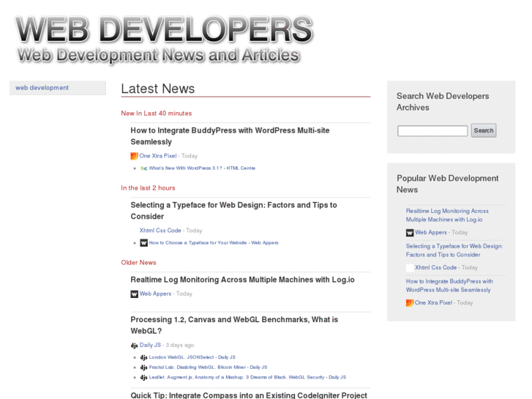Image resolution: width=532 pixels, height=399 pixels.
Task: Click the Search button
Action: coord(484,130)
